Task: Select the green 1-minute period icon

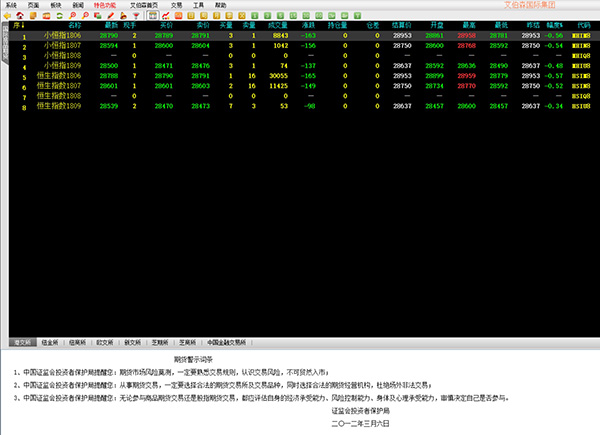Action: click(x=255, y=16)
